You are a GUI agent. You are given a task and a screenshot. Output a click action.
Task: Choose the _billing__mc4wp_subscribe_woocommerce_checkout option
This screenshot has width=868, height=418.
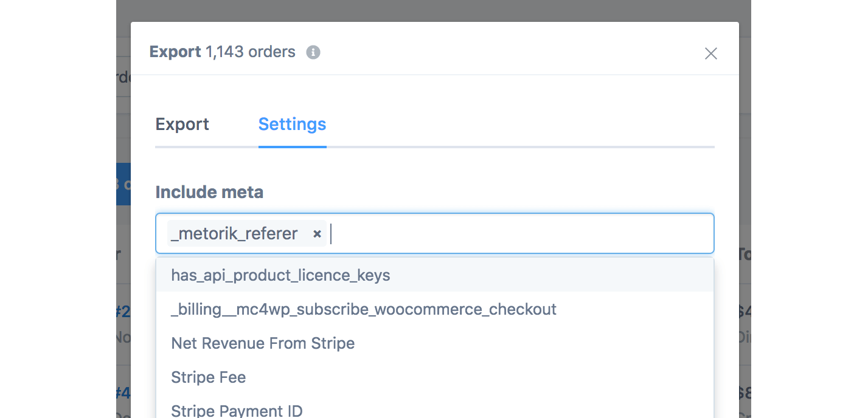click(x=364, y=309)
